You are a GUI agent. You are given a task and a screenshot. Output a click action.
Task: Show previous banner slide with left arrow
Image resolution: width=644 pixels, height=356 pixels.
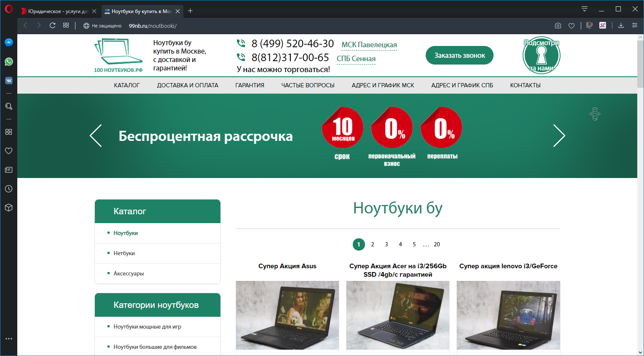96,135
